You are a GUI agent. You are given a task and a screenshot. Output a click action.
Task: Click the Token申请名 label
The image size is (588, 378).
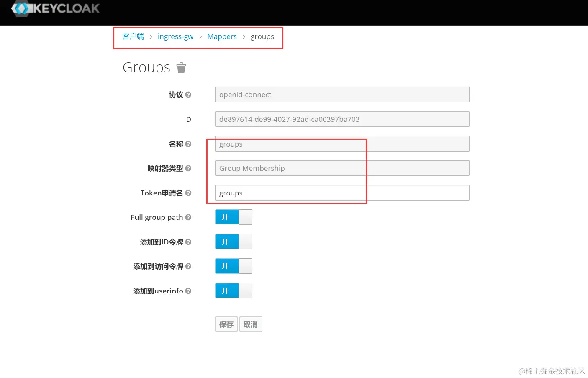pos(162,193)
